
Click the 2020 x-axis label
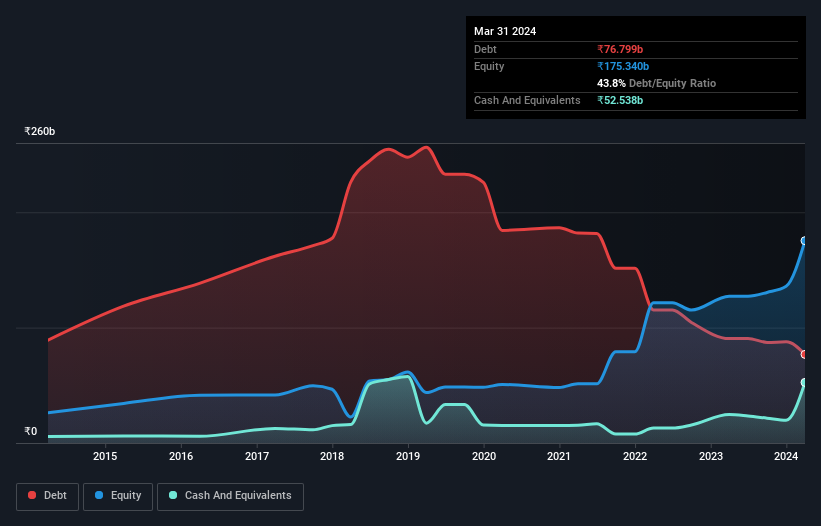tap(484, 456)
